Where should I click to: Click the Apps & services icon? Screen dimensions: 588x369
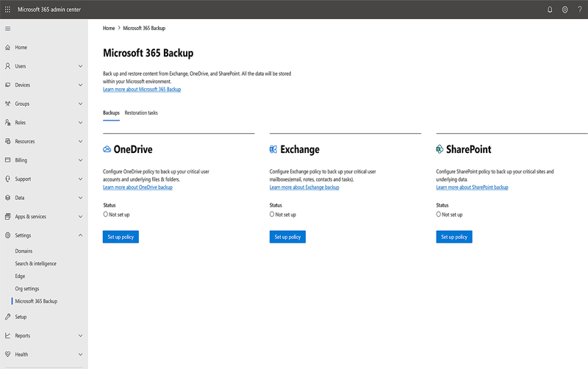tap(7, 216)
